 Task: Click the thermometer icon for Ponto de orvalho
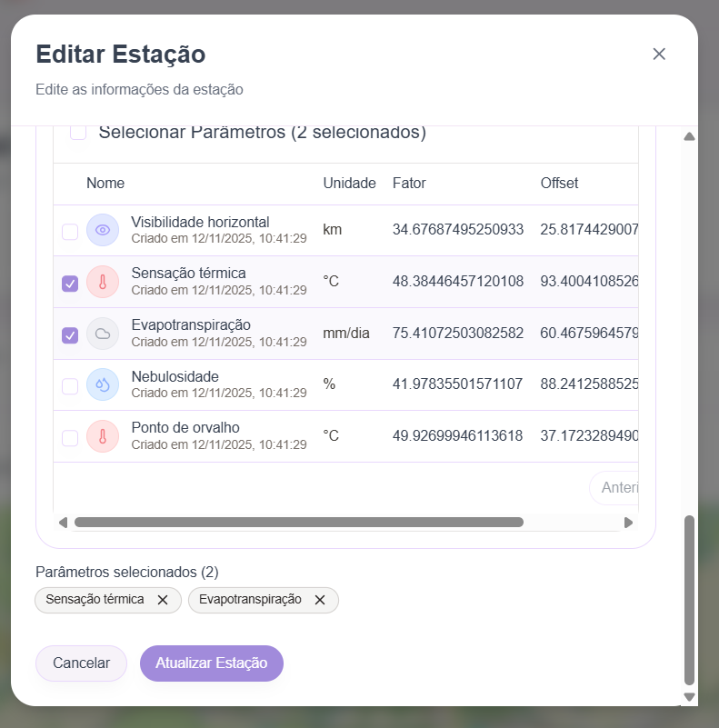click(103, 437)
